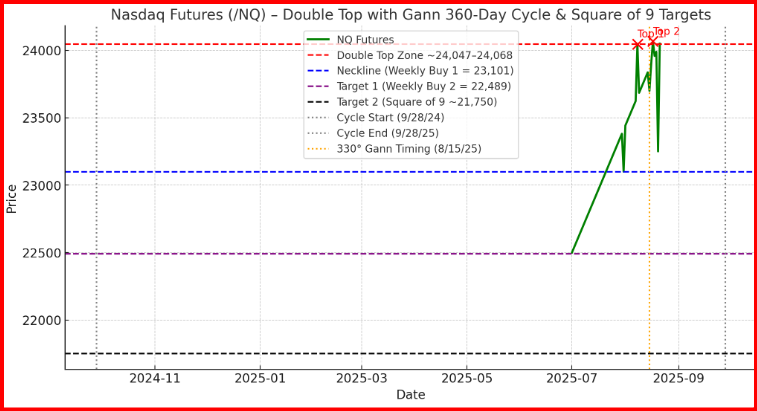Click the start of the green line at 22500

(x=572, y=253)
